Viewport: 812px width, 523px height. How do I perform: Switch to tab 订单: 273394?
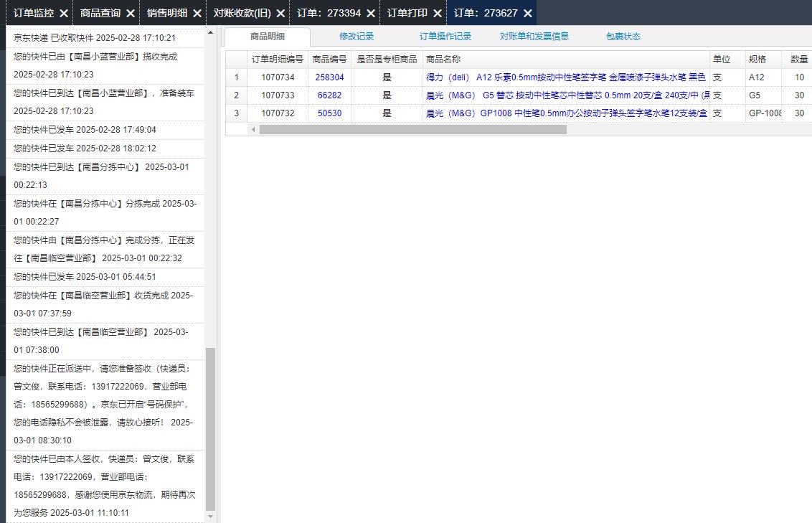tap(329, 13)
